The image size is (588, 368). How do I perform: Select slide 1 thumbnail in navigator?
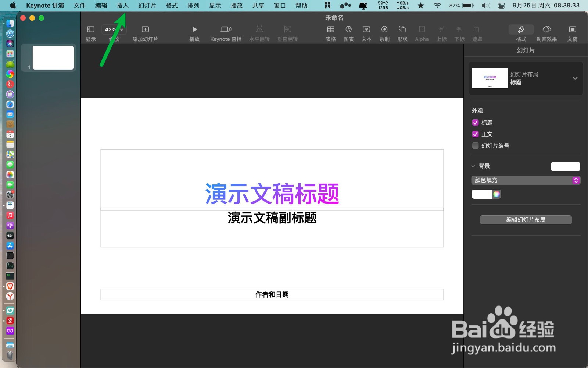click(53, 58)
